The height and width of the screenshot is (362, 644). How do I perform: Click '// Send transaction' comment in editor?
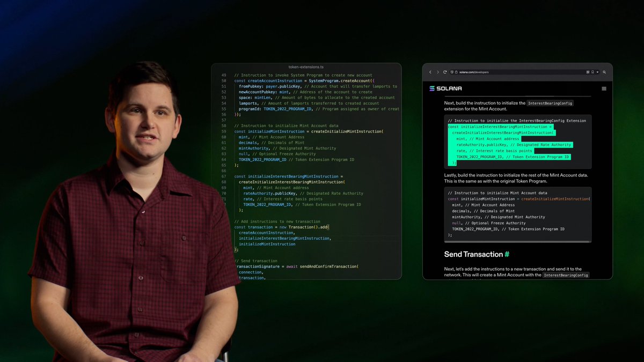pos(256,261)
